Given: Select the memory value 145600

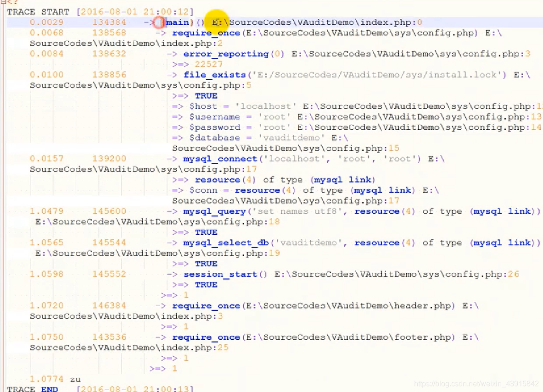Looking at the screenshot, I should [109, 211].
